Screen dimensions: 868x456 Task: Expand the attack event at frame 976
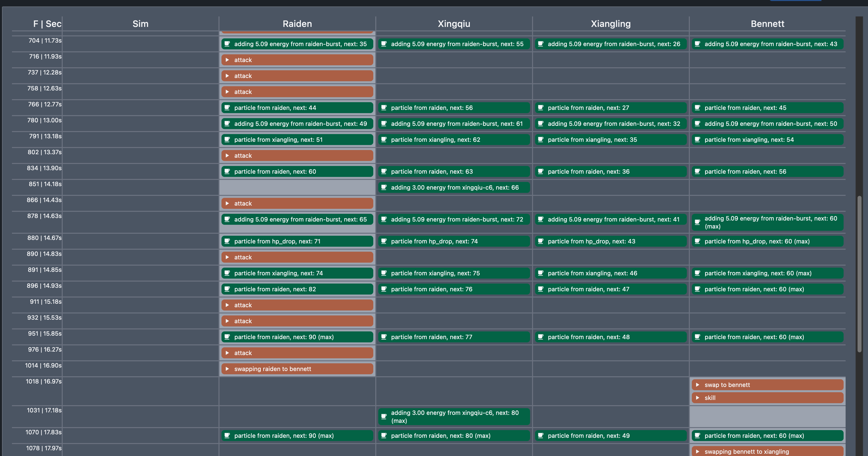point(227,353)
